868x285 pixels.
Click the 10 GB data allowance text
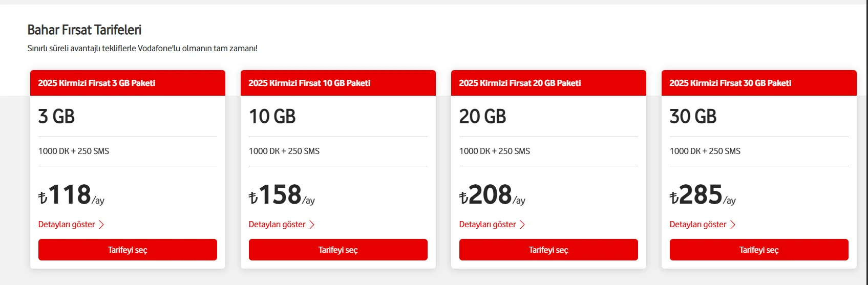[272, 117]
